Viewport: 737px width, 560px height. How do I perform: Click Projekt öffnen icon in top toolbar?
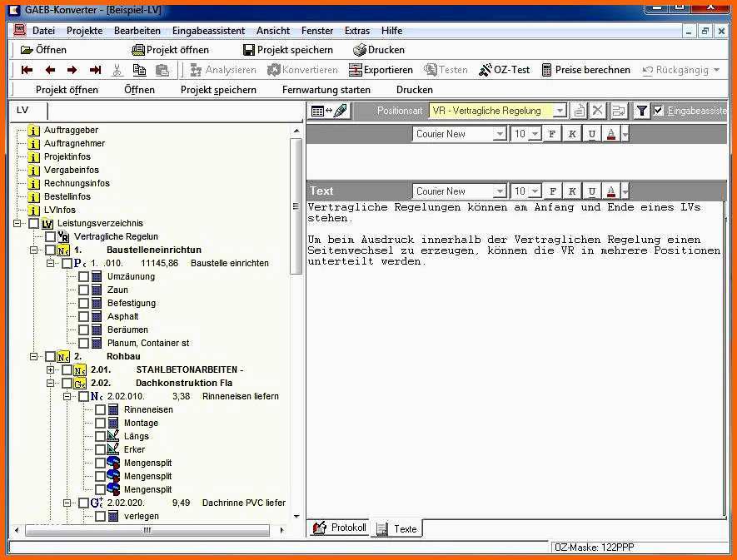coord(138,50)
